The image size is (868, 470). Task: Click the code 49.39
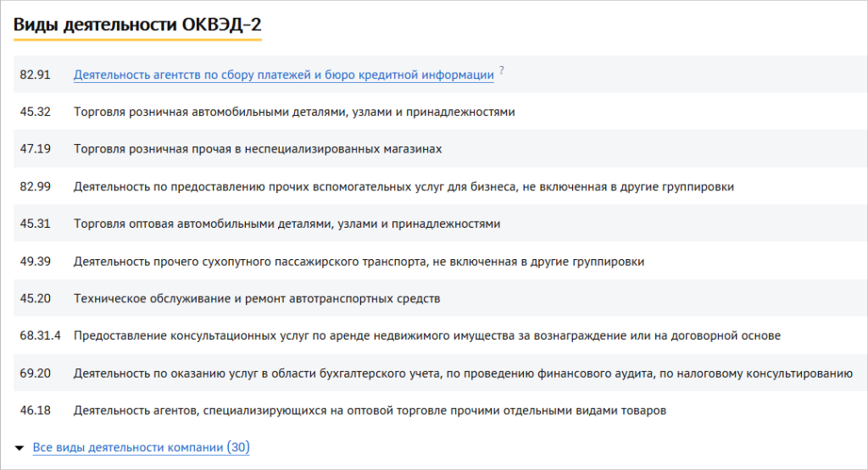click(36, 262)
